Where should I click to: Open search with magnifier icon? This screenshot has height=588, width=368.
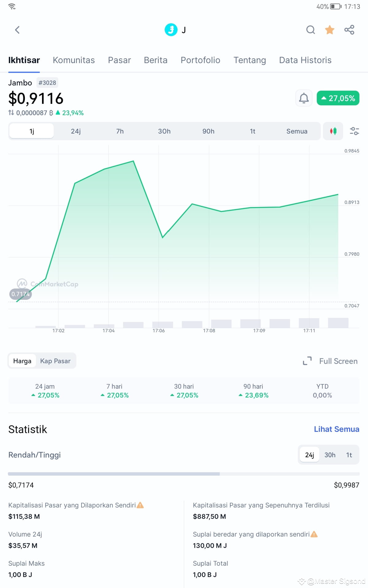pos(311,30)
